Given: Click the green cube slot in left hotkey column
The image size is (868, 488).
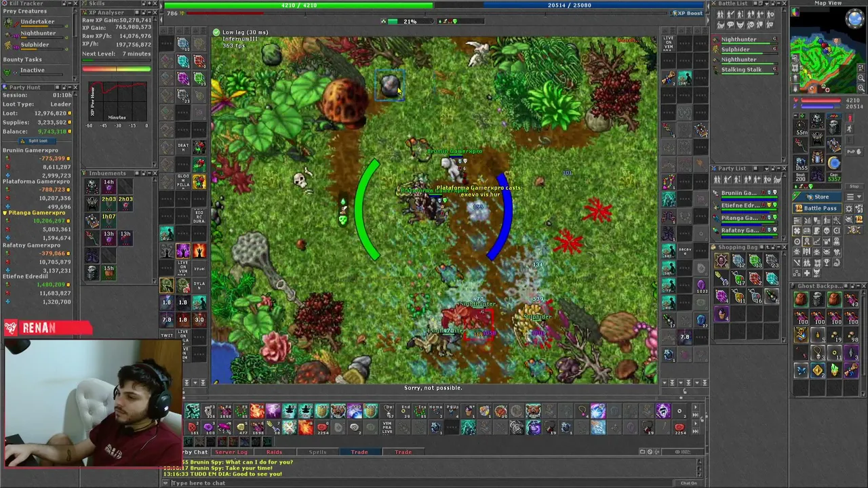Looking at the screenshot, I should click(x=199, y=79).
